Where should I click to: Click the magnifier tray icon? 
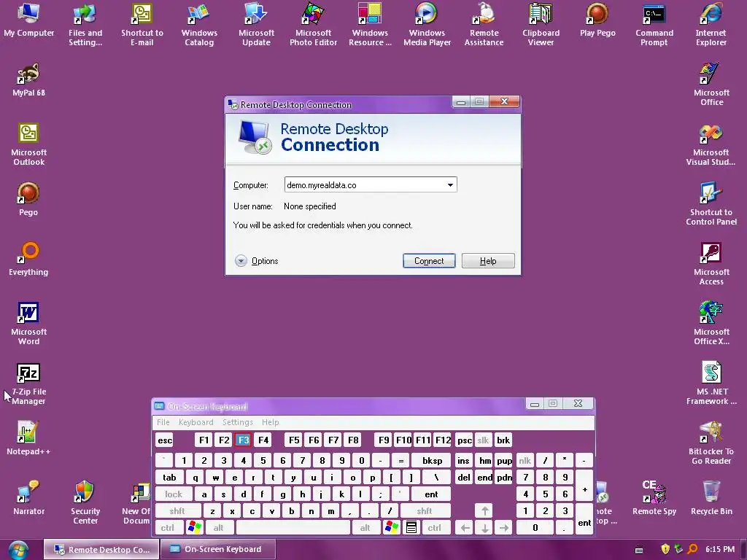[693, 550]
